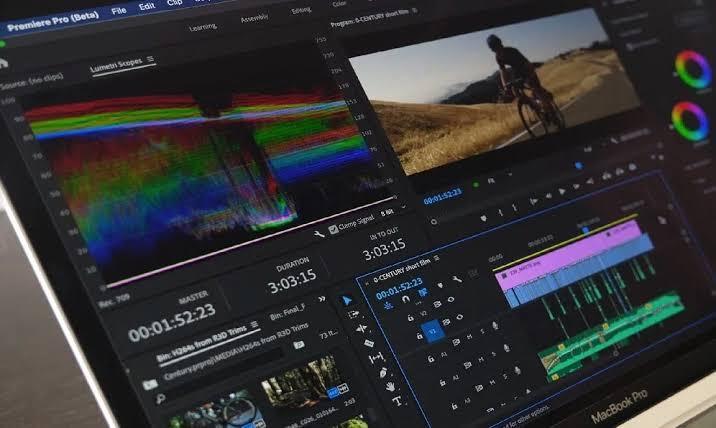Image resolution: width=716 pixels, height=428 pixels.
Task: Mute track A1 with M button
Action: pos(469,337)
